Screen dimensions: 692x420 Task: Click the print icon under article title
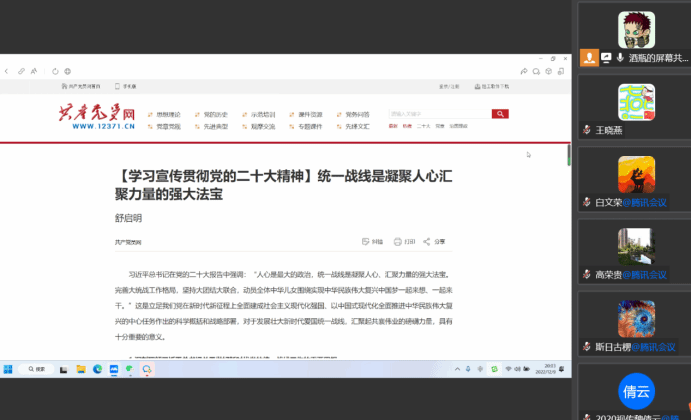(x=399, y=241)
